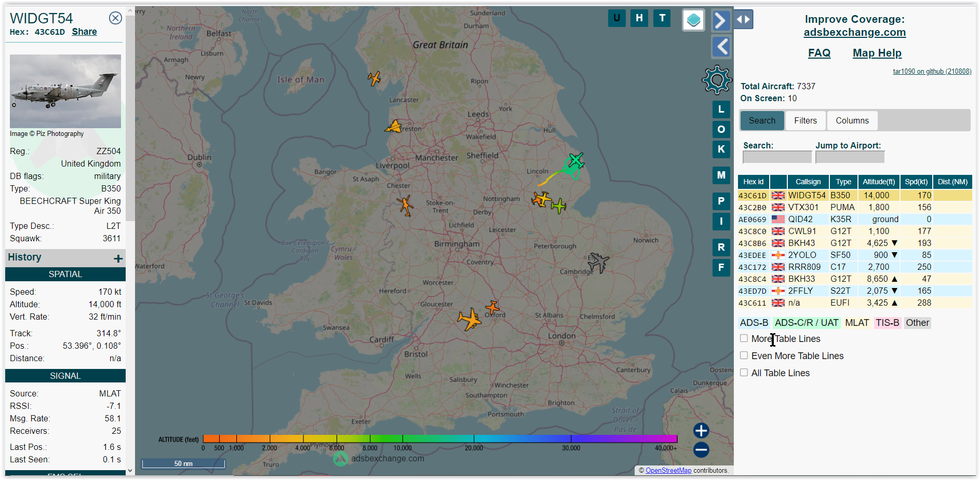Image resolution: width=980 pixels, height=480 pixels.
Task: Open the settings gear on the map
Action: (x=717, y=79)
